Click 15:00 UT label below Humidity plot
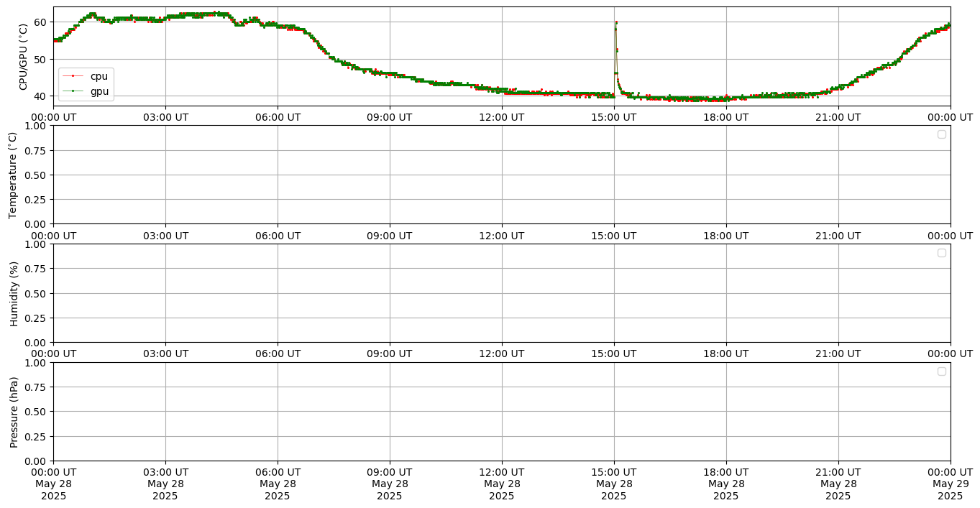980x508 pixels. click(x=614, y=354)
